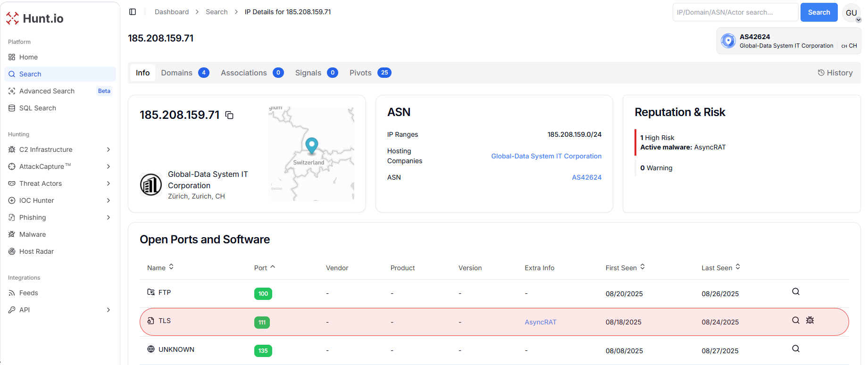Expand the API menu
This screenshot has height=365, width=868.
point(60,310)
